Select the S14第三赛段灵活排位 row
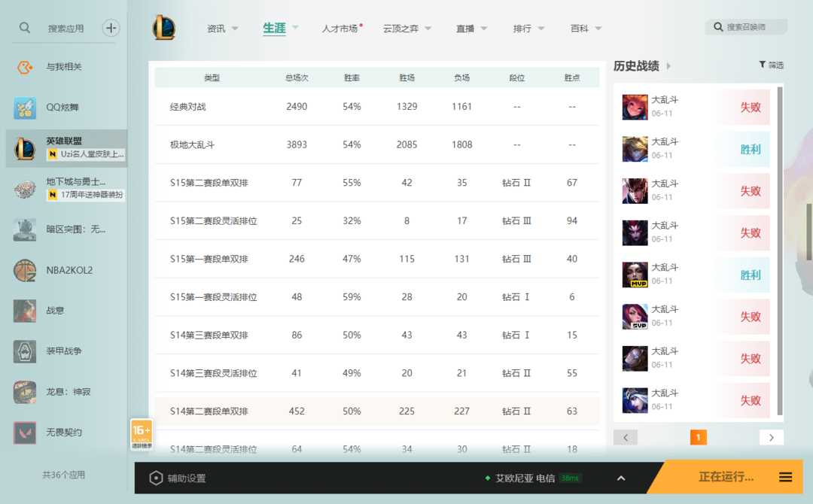The width and height of the screenshot is (813, 504). (x=377, y=373)
